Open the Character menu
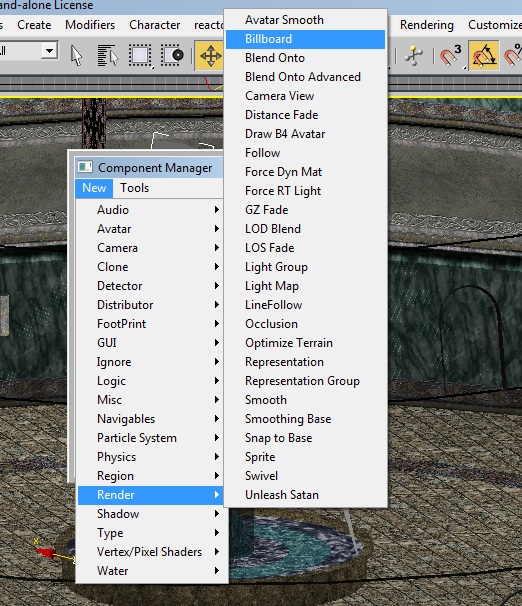Viewport: 522px width, 606px height. pos(155,25)
